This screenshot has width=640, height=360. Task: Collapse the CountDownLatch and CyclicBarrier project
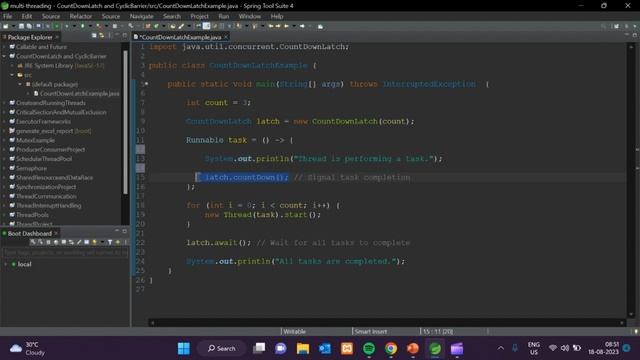click(4, 56)
